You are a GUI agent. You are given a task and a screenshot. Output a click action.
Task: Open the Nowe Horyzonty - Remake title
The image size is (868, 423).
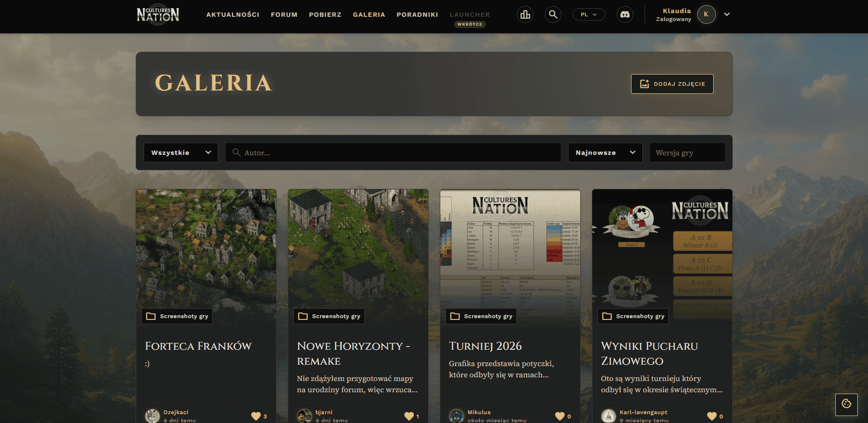click(354, 354)
